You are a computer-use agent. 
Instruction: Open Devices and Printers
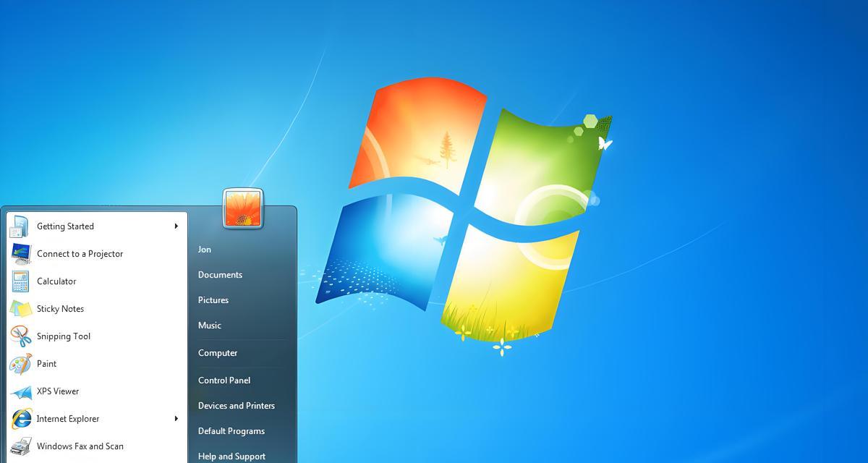pyautogui.click(x=237, y=406)
